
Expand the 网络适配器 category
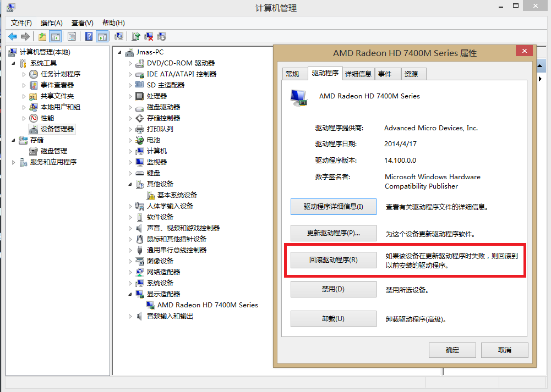pos(130,272)
